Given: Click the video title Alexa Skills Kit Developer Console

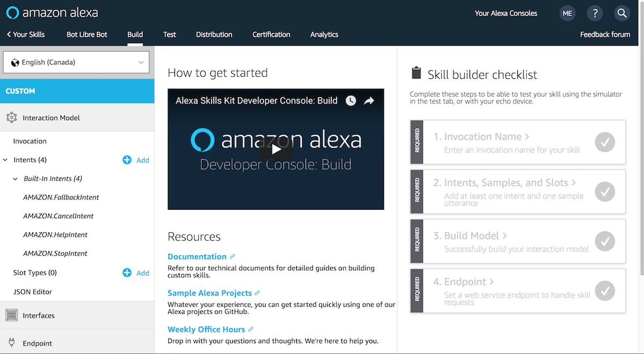Looking at the screenshot, I should click(257, 100).
